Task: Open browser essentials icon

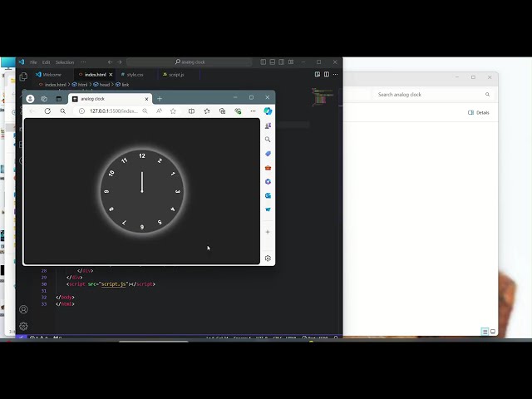Action: [238, 111]
